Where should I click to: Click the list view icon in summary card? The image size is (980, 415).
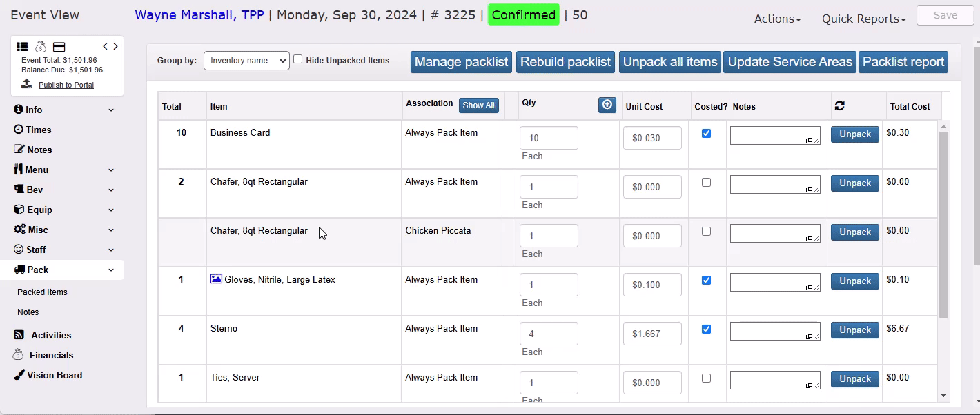22,47
